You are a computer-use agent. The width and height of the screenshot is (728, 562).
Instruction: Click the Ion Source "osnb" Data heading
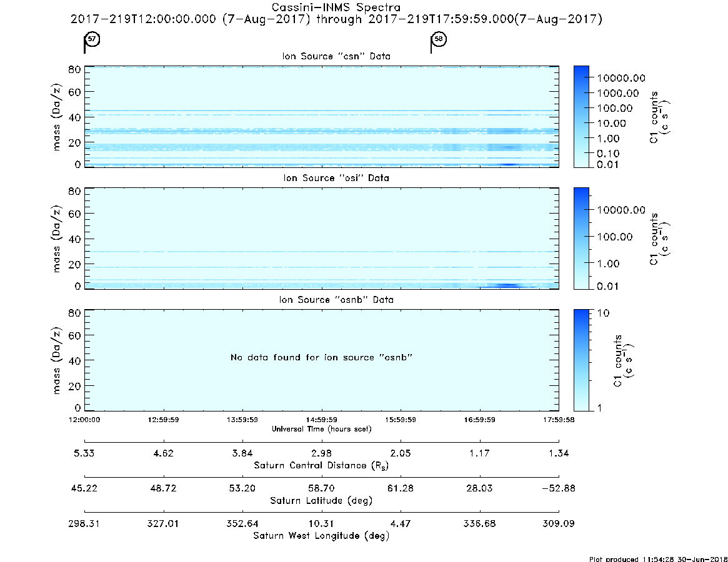(336, 300)
